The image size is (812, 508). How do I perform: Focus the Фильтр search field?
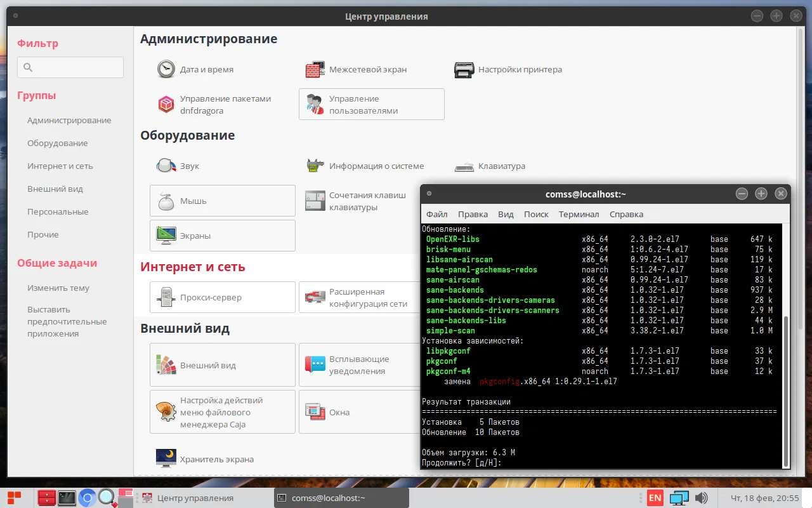70,67
